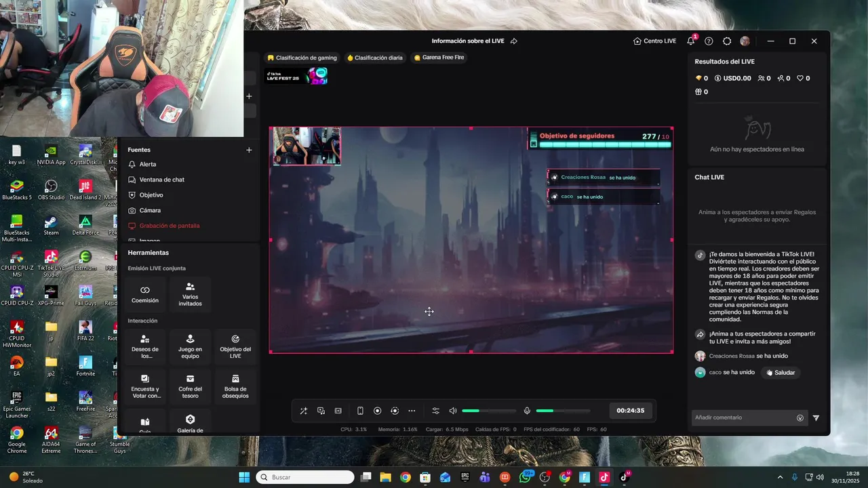The height and width of the screenshot is (488, 868).
Task: Open more options ellipsis in toolbar
Action: 412,411
